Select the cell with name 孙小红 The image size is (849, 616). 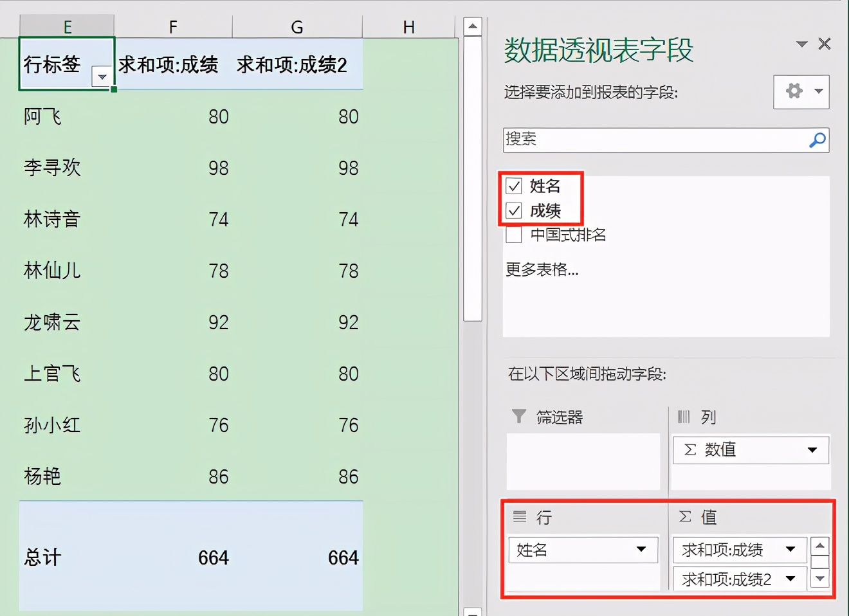point(67,425)
